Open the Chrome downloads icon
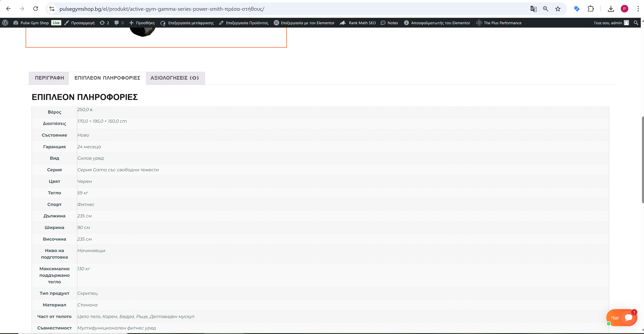The image size is (644, 334). click(x=611, y=9)
